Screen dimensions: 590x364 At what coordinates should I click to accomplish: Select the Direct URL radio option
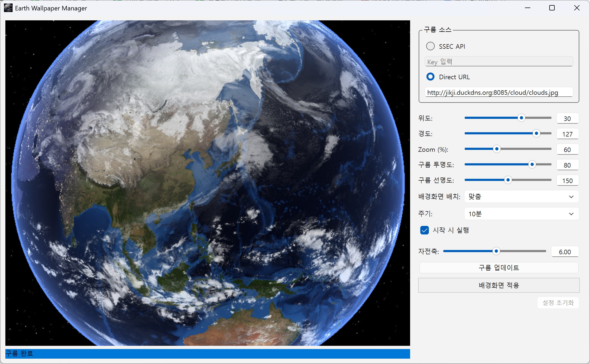(430, 77)
